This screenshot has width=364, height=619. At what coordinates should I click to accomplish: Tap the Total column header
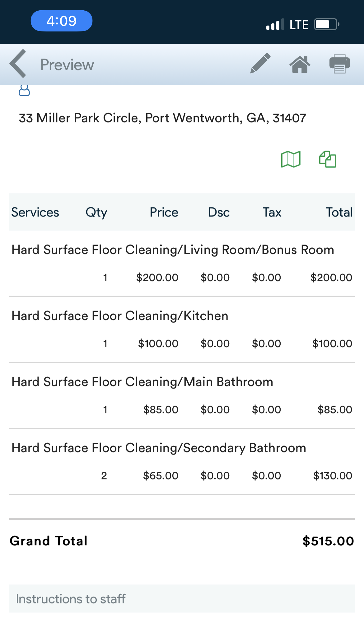(x=339, y=212)
